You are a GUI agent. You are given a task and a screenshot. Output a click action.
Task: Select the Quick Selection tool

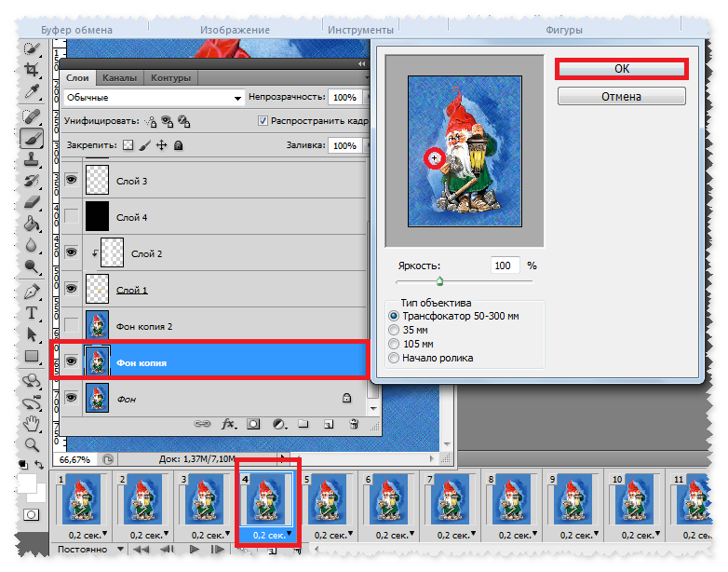click(x=32, y=48)
